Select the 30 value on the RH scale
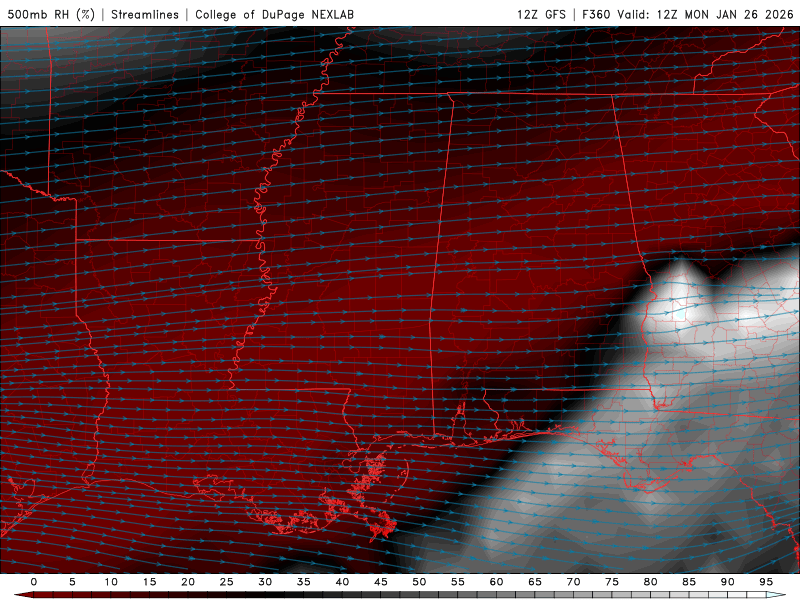The height and width of the screenshot is (600, 800). point(265,582)
